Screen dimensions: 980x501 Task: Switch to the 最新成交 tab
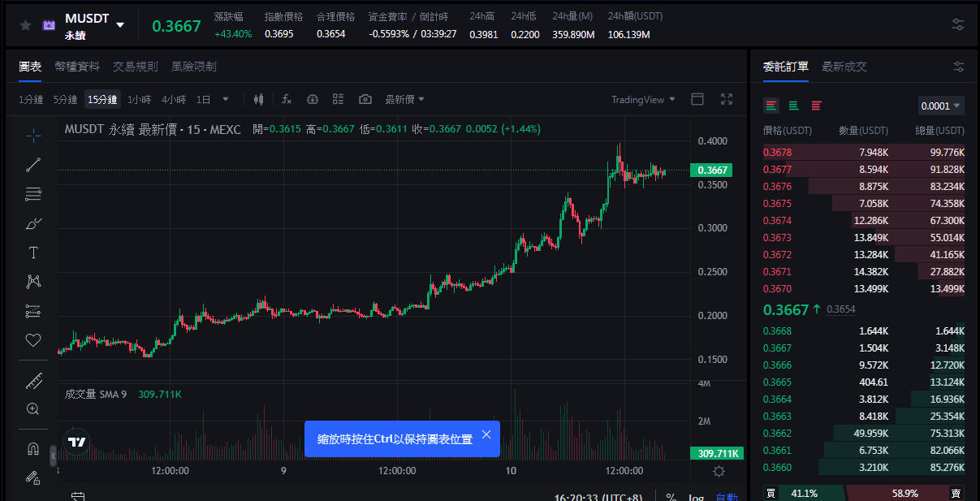click(844, 67)
